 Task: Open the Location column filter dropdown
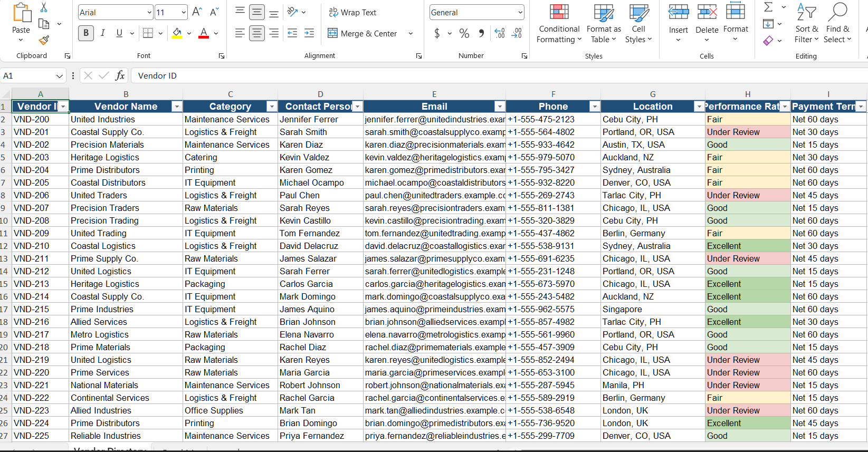pyautogui.click(x=700, y=107)
